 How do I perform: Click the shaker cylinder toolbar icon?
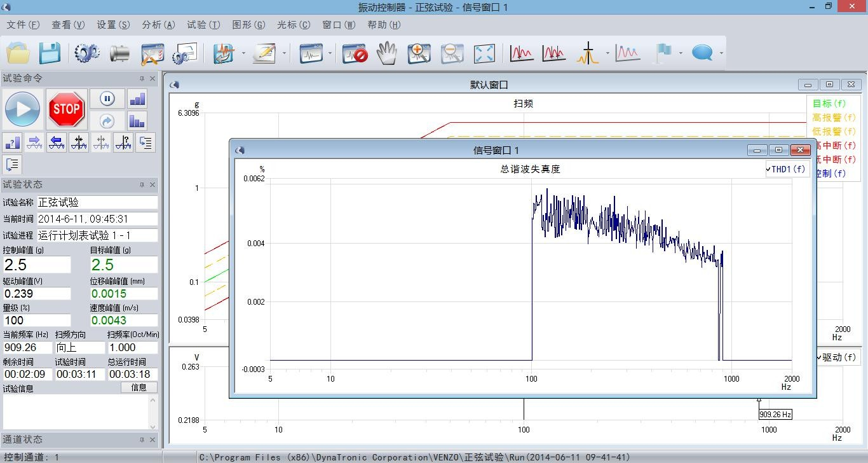click(119, 53)
